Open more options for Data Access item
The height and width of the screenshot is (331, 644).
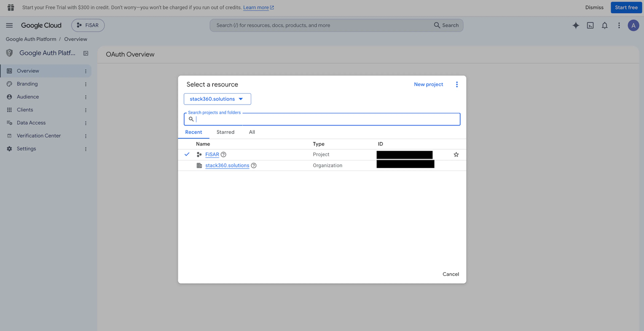pyautogui.click(x=86, y=123)
